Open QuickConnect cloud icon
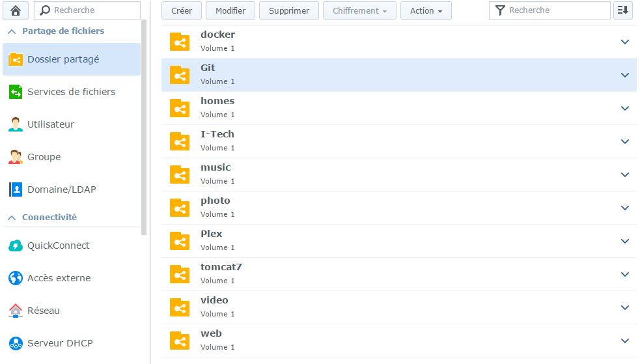The width and height of the screenshot is (640, 364). (16, 245)
